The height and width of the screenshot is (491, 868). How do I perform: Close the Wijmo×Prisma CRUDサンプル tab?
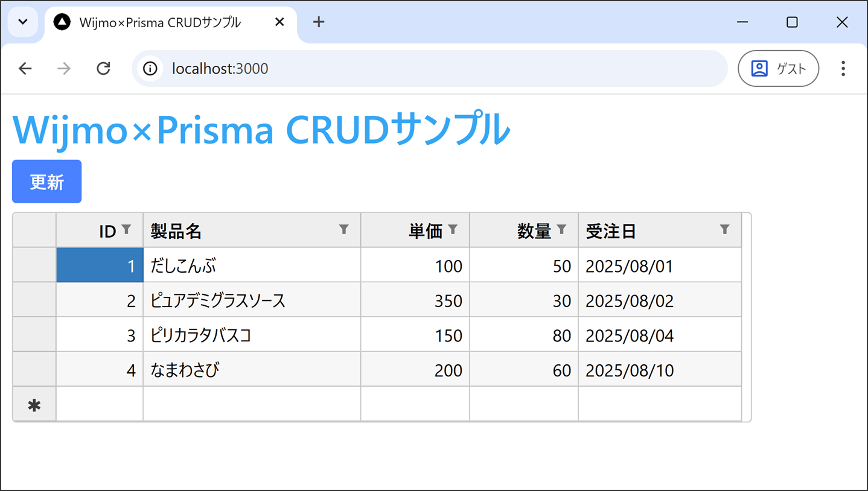(279, 22)
